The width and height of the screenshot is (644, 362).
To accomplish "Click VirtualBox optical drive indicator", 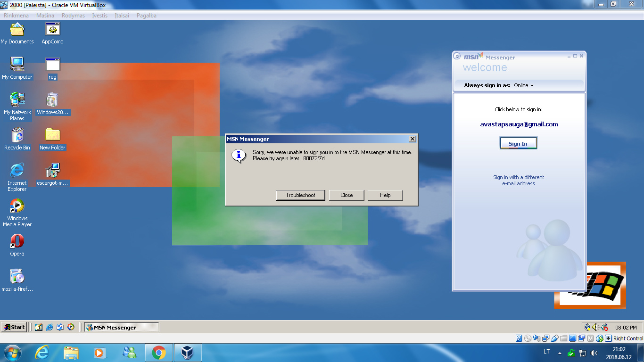I will pos(528,338).
